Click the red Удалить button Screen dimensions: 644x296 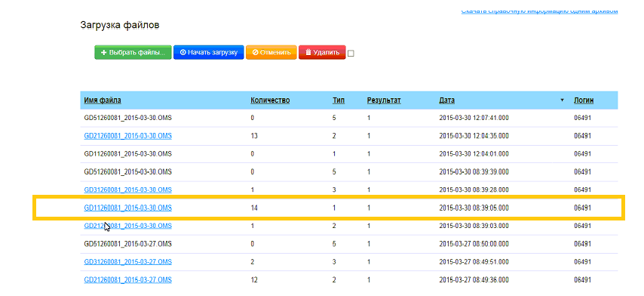[x=323, y=53]
